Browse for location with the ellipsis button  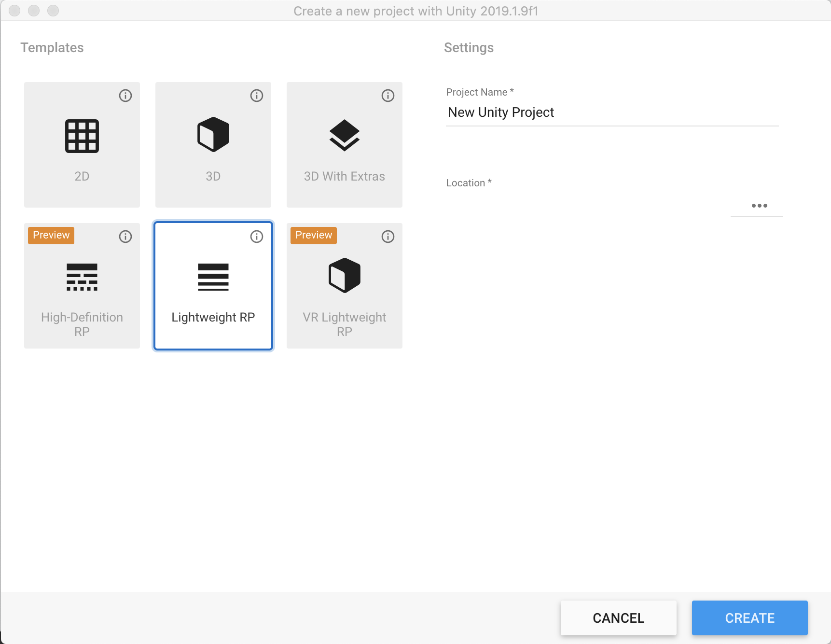759,206
